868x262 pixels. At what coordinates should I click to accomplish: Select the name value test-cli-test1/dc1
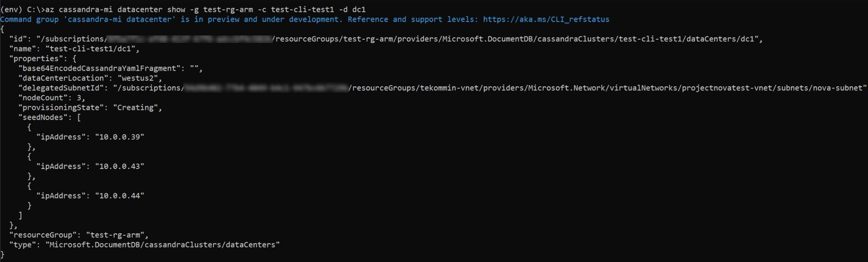(92, 49)
